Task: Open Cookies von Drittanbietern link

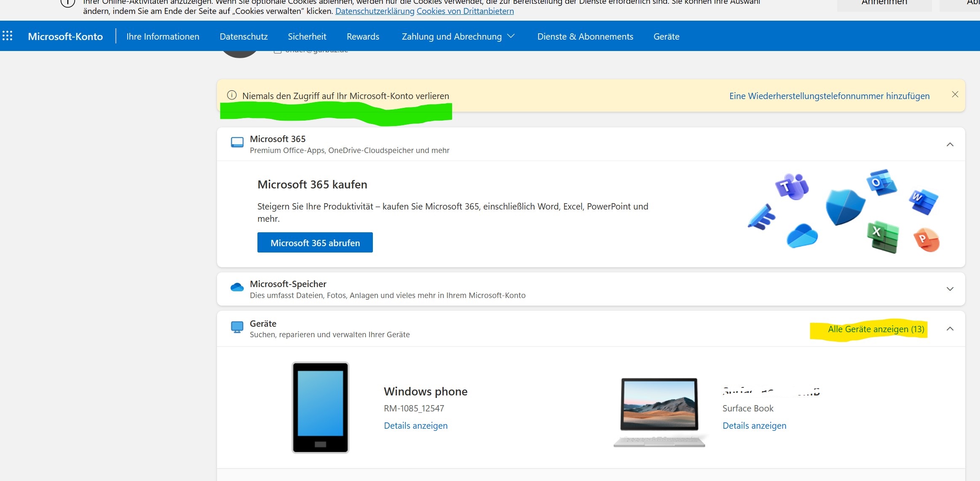Action: [x=465, y=11]
